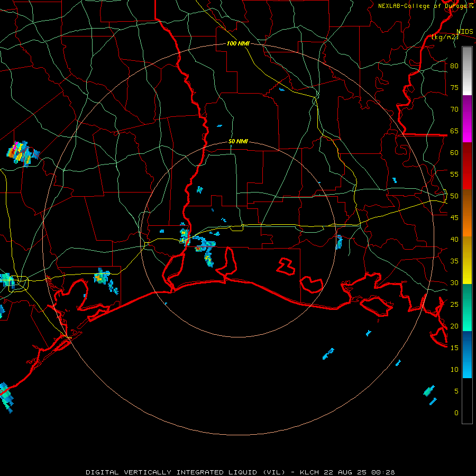
Task: Select the 100 NMI range ring label
Action: [238, 44]
